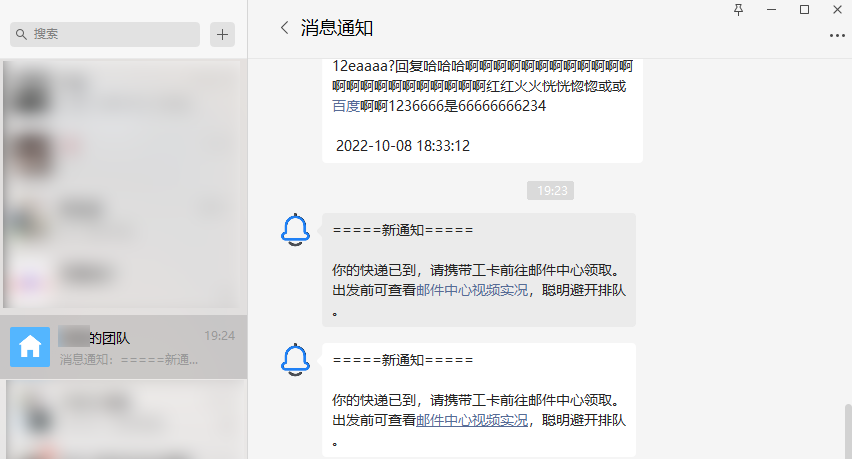Click message dated 2022-10-08 18:33:12
The width and height of the screenshot is (852, 459).
click(483, 111)
